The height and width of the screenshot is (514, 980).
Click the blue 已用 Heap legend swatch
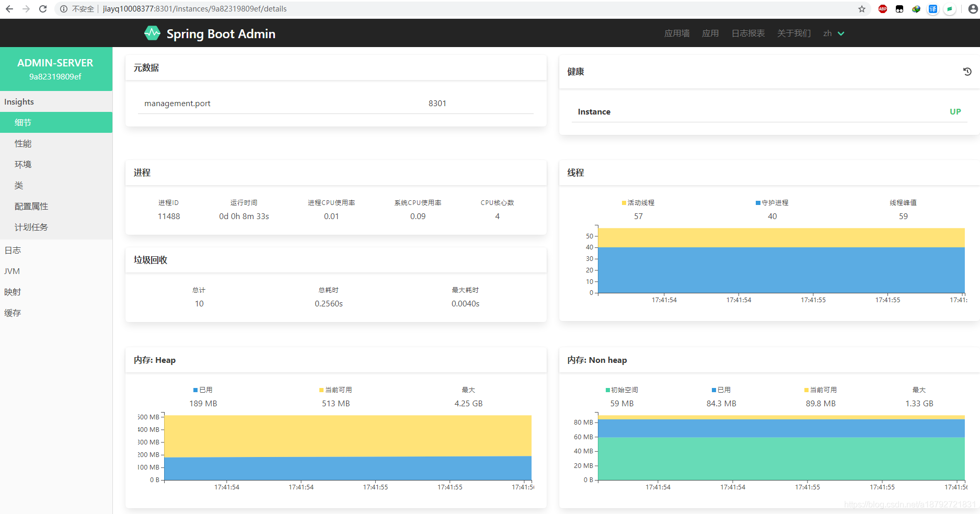click(195, 390)
